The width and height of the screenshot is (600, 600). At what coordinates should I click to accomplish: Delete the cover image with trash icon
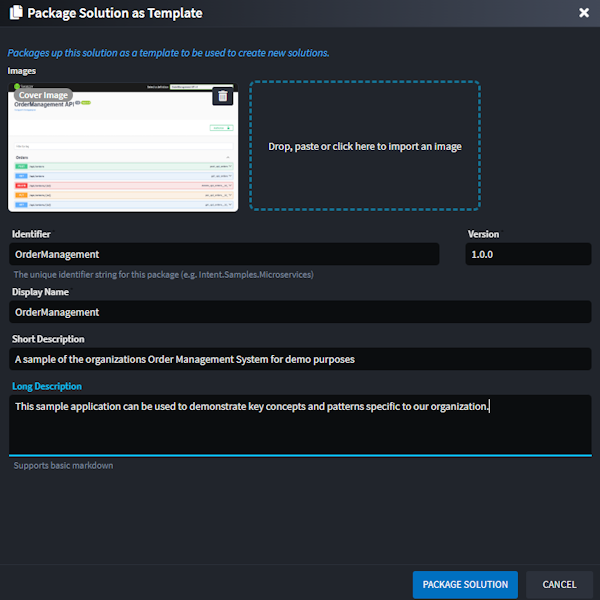(223, 96)
